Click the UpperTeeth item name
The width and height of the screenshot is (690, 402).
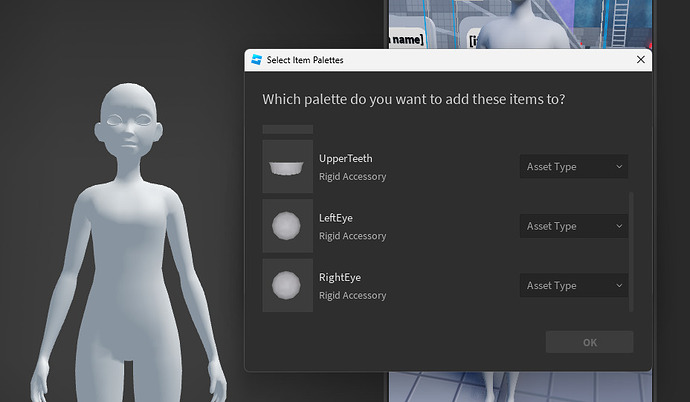(345, 158)
